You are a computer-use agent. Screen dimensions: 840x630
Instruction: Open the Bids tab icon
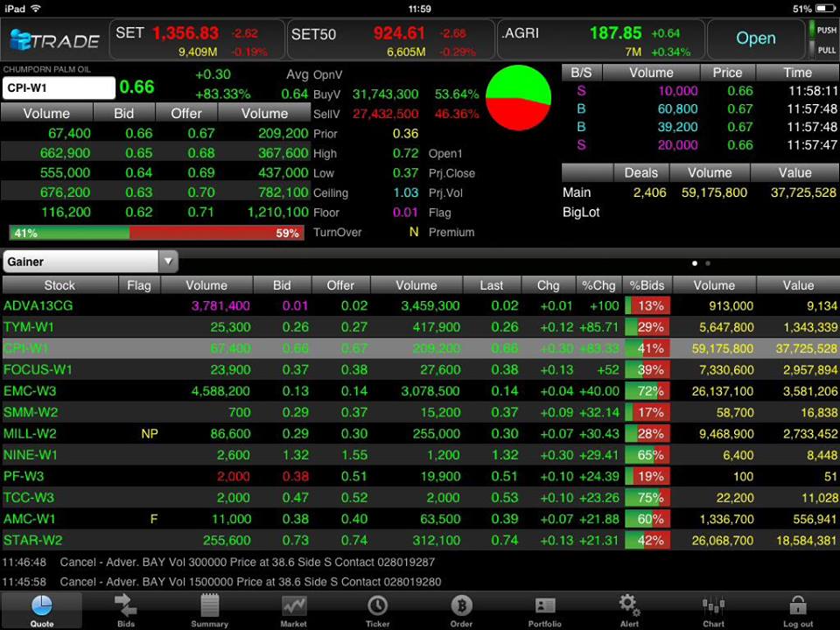click(x=126, y=605)
